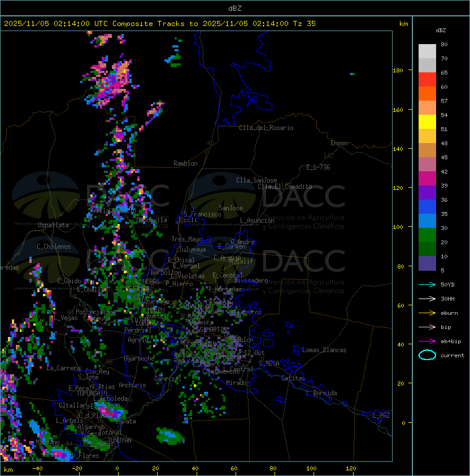Screen dimensions: 470x476
Task: Pick the purple 36-39 dBZ legend swatch
Action: 427,192
